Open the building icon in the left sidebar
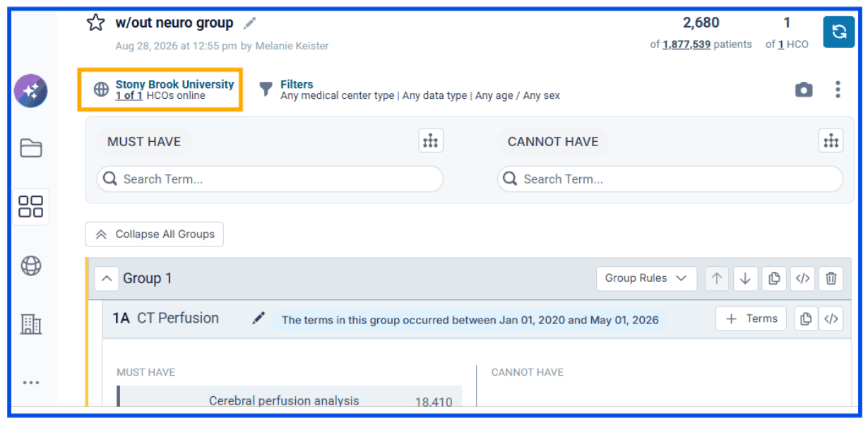Screen dimensions: 868x423 31,324
